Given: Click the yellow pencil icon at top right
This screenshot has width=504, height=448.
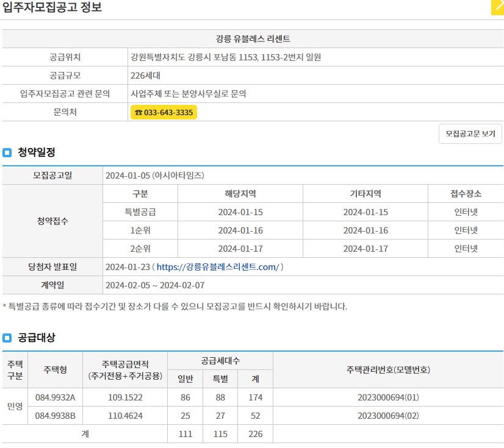Looking at the screenshot, I should tap(497, 7).
